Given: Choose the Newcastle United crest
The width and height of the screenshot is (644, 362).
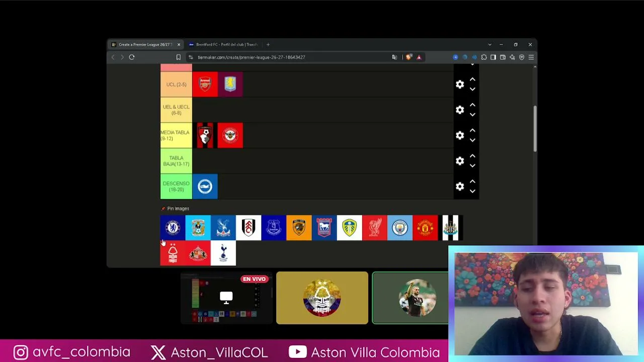Looking at the screenshot, I should point(450,228).
